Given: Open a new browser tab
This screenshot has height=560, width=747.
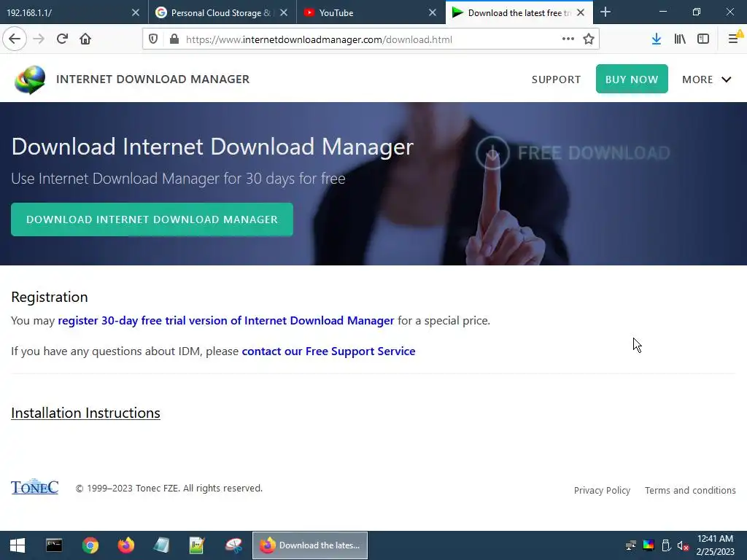Looking at the screenshot, I should (605, 12).
